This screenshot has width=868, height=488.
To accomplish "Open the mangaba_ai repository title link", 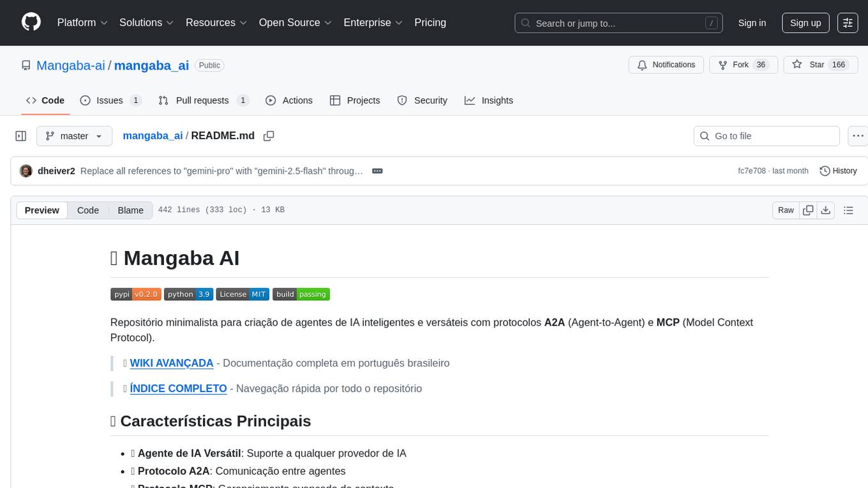I will pyautogui.click(x=151, y=65).
